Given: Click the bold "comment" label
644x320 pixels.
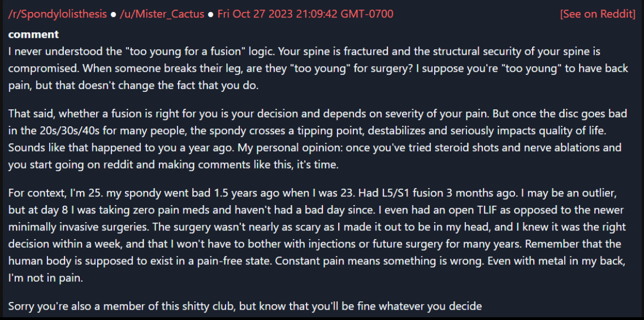Looking at the screenshot, I should tap(33, 34).
